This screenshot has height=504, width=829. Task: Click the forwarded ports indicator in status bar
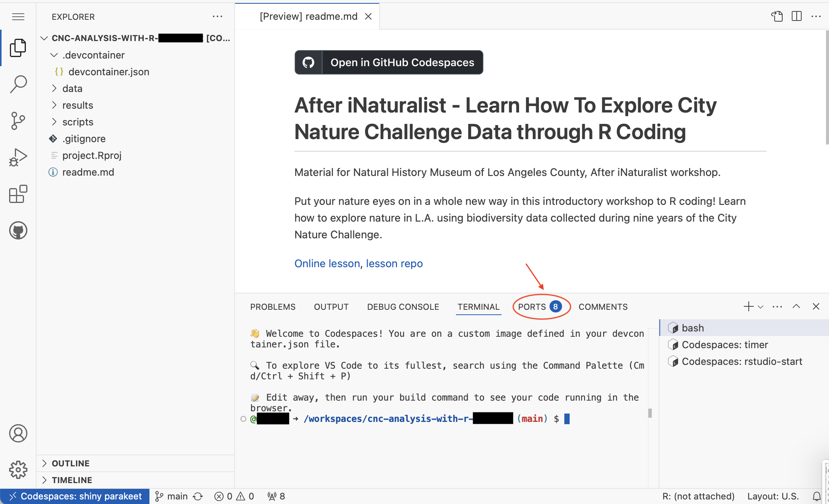pos(276,496)
